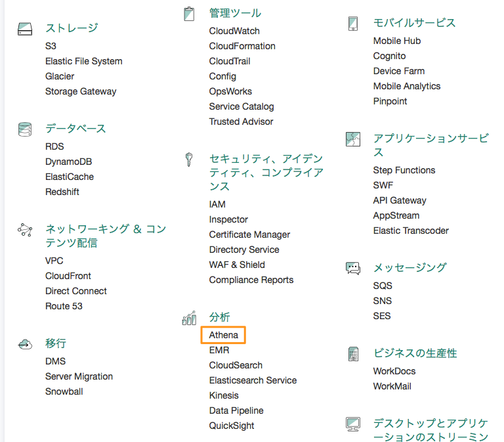Open CloudFront
Viewport: 504px width, 442px height.
point(68,276)
